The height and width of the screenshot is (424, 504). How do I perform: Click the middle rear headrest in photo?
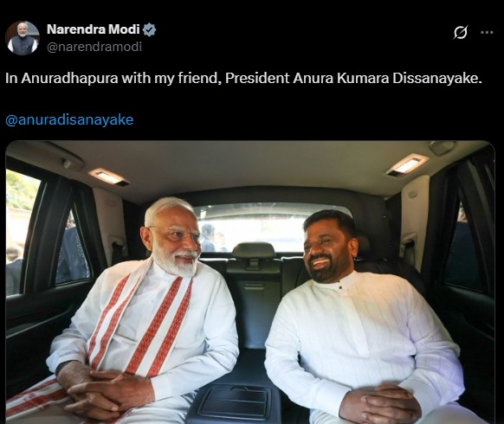tap(254, 251)
